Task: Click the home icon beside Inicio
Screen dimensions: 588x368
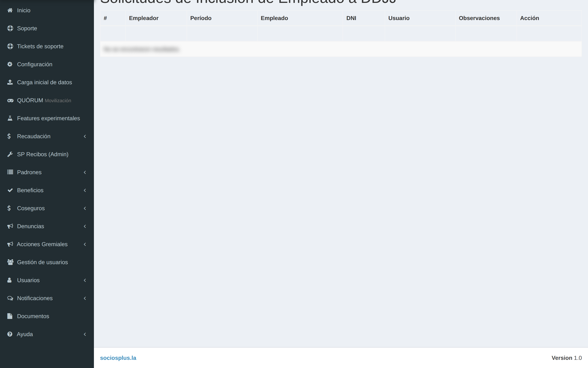Action: point(10,10)
